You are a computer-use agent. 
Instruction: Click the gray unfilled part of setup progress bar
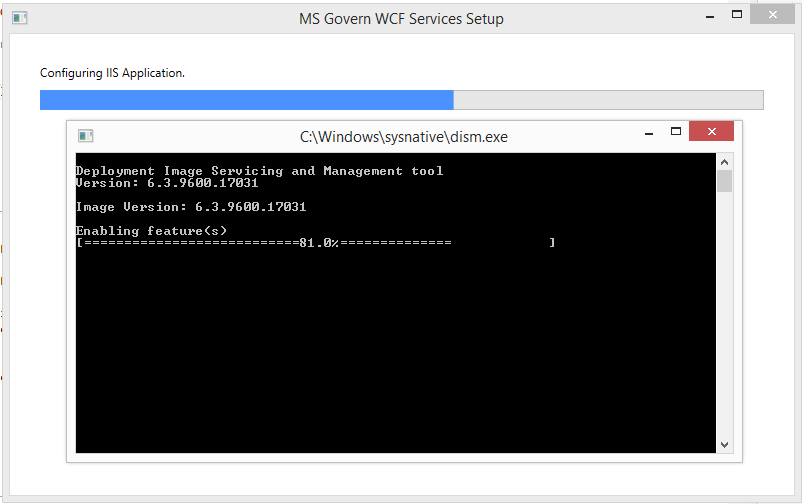pos(608,100)
